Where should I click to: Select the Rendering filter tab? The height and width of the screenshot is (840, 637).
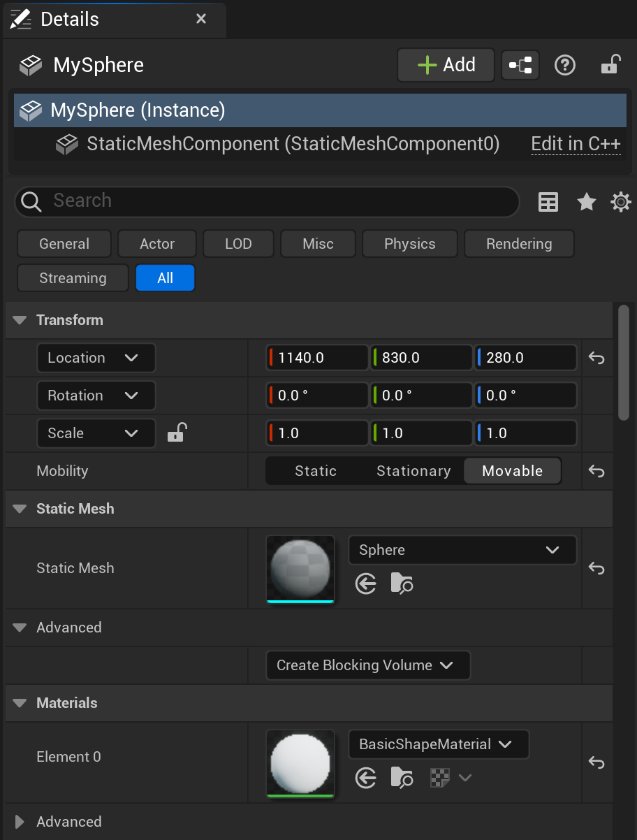519,244
